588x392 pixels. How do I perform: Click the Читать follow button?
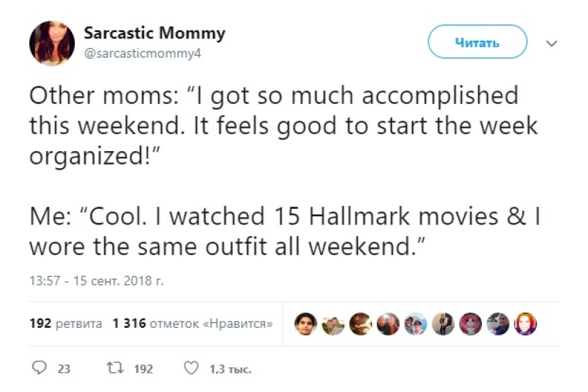click(x=477, y=42)
